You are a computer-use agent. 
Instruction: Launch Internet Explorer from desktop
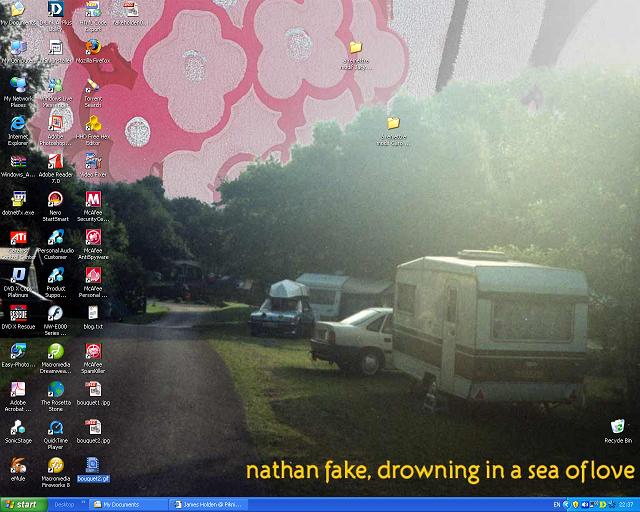pyautogui.click(x=18, y=130)
